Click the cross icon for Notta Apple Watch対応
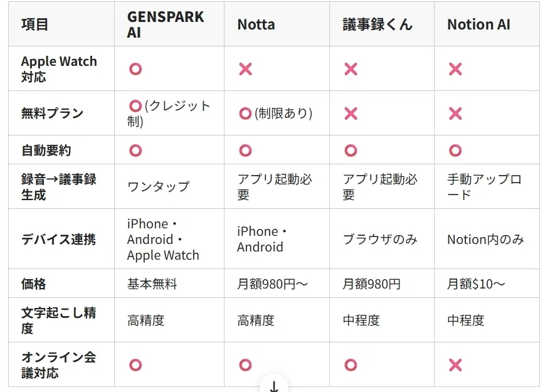545x392 pixels. [245, 69]
